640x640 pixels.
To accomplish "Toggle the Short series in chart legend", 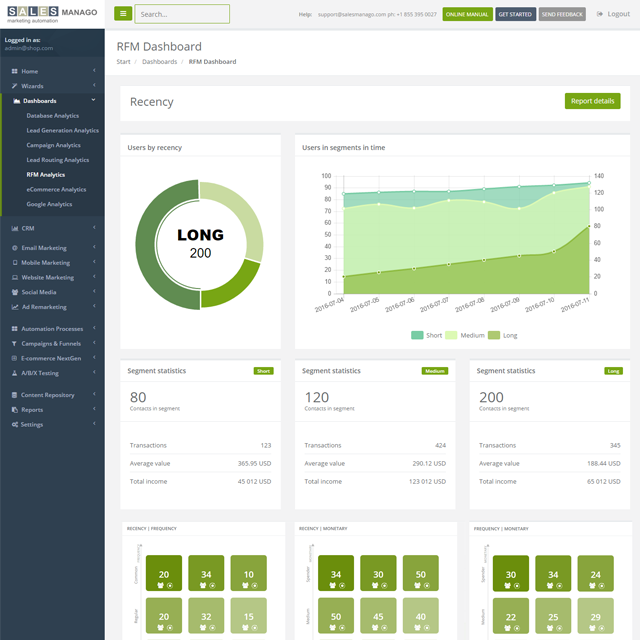I will pos(427,335).
